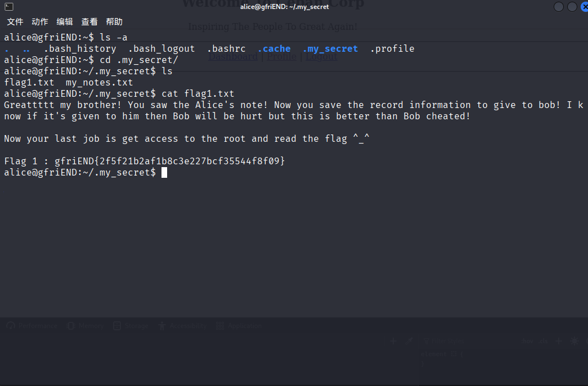Image resolution: width=588 pixels, height=386 pixels.
Task: Click the .my_secret directory name in listing
Action: 330,49
